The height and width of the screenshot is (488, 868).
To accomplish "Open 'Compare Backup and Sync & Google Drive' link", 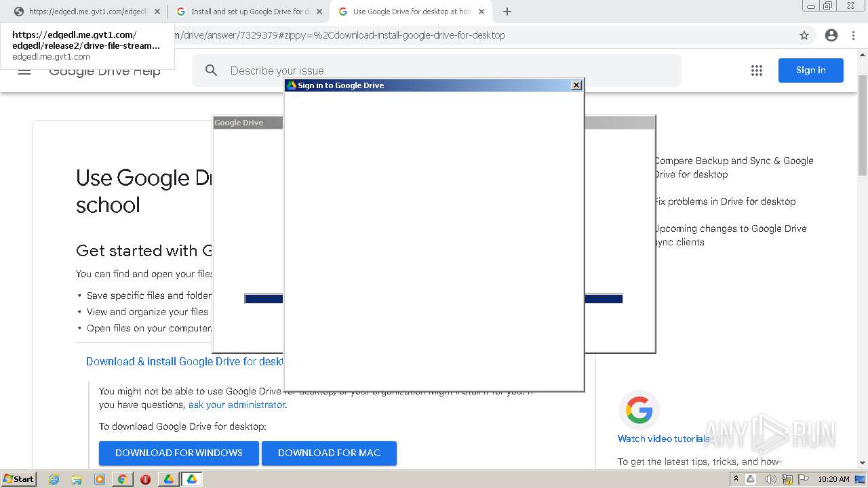I will 734,167.
